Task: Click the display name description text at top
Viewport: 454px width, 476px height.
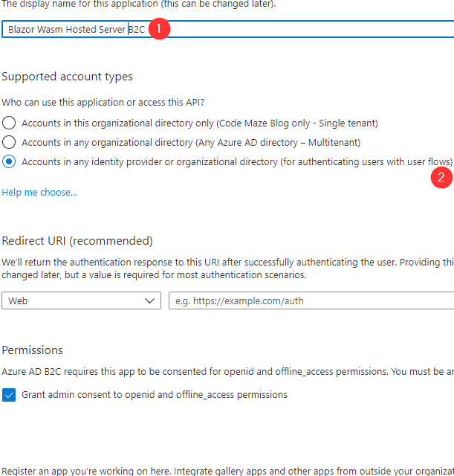Action: pos(138,4)
